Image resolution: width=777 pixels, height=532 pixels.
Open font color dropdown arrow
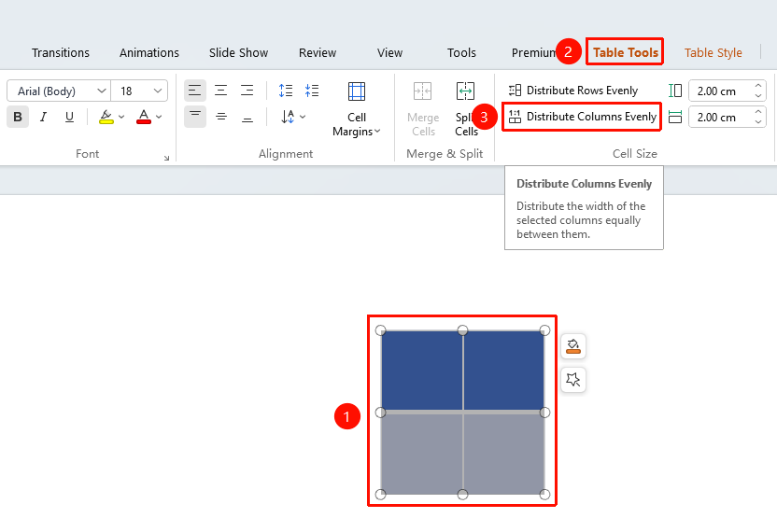159,118
